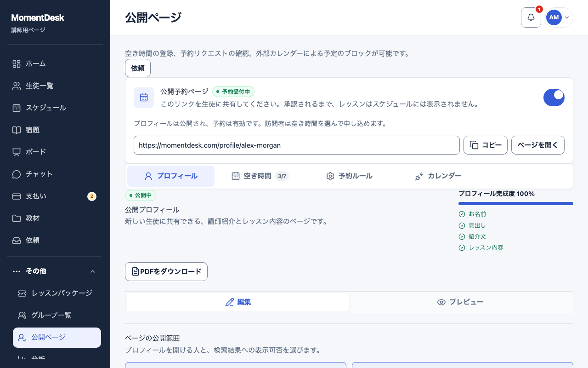The width and height of the screenshot is (588, 368).
Task: Open the 予約ルール tab
Action: (x=349, y=176)
